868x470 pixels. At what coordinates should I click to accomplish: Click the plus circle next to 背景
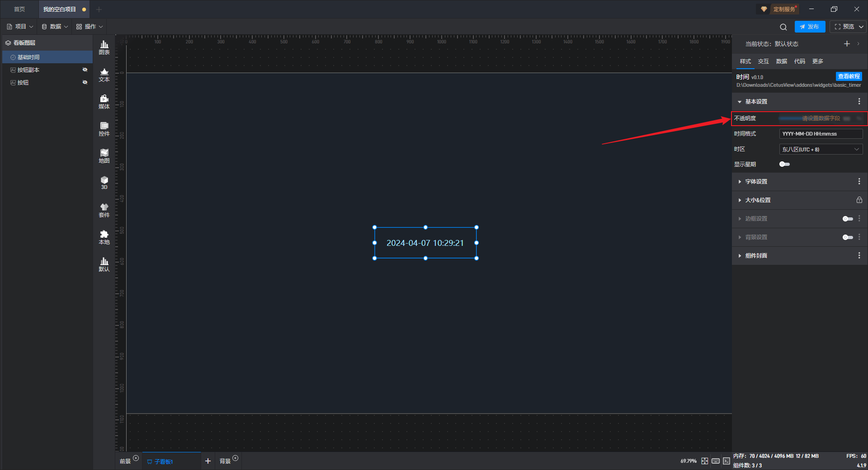click(x=236, y=458)
